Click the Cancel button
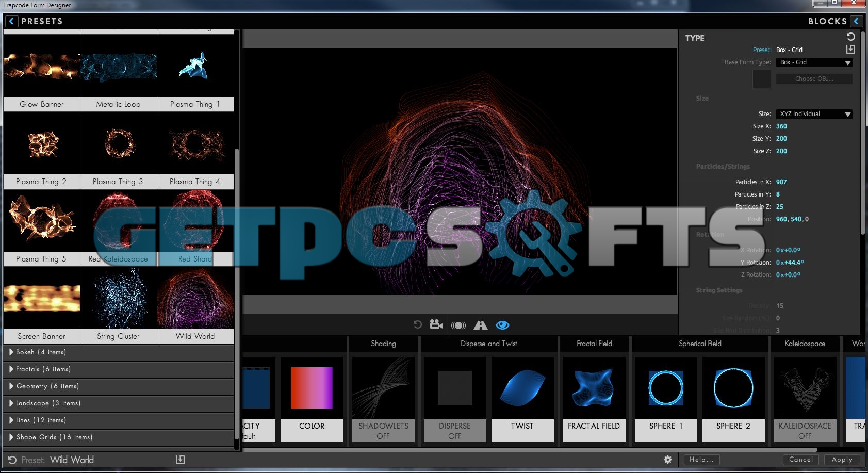 (x=801, y=460)
